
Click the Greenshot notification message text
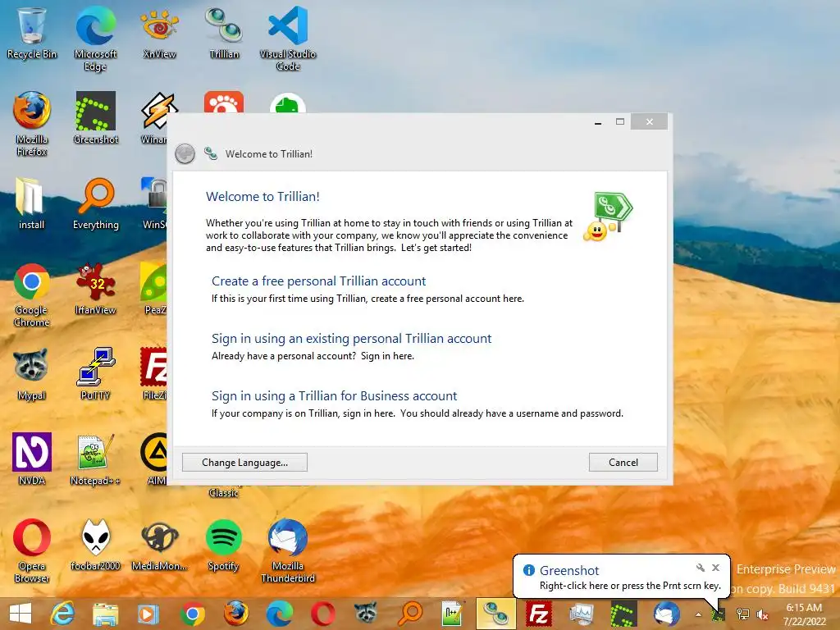point(630,586)
